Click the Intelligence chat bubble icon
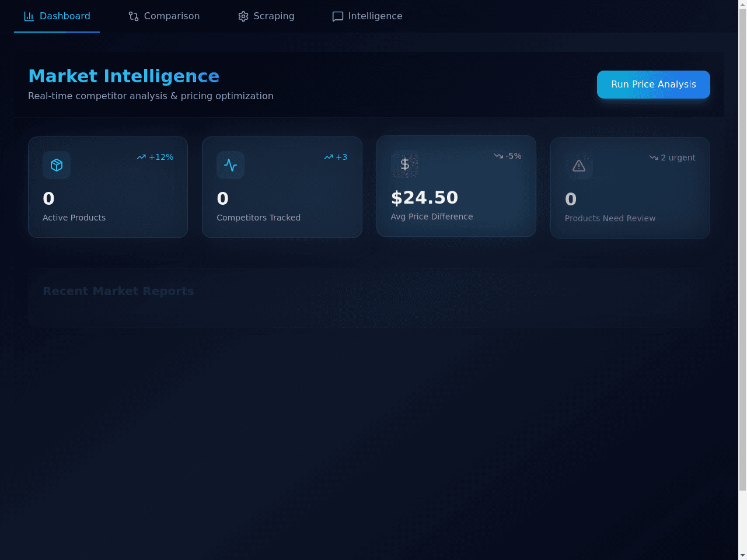 tap(338, 16)
